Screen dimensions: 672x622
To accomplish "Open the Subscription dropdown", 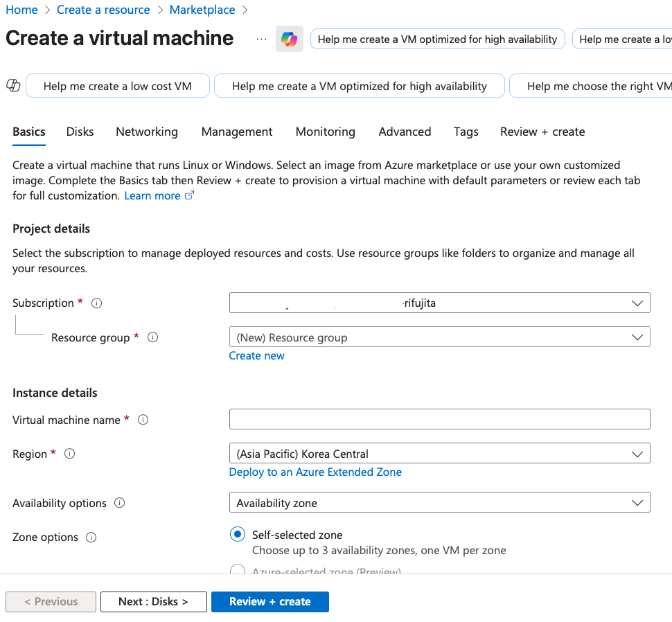I will pyautogui.click(x=440, y=303).
